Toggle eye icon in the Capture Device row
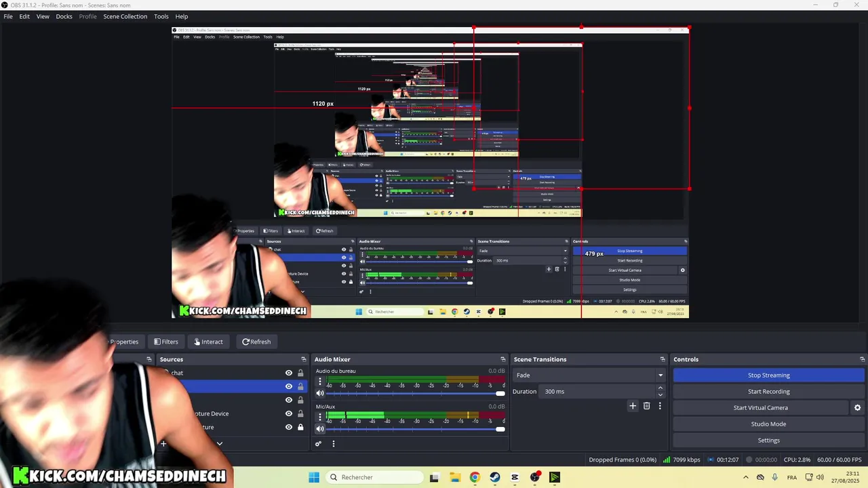 (289, 413)
